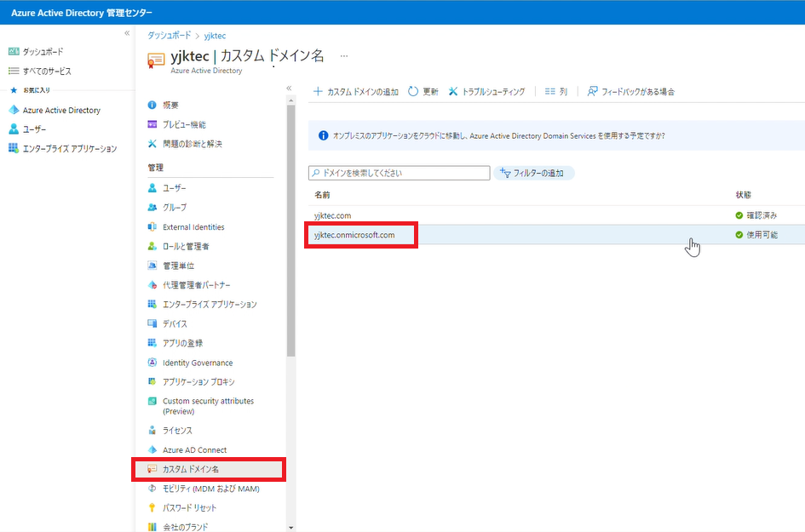
Task: Click the ライセンス icon
Action: 152,430
